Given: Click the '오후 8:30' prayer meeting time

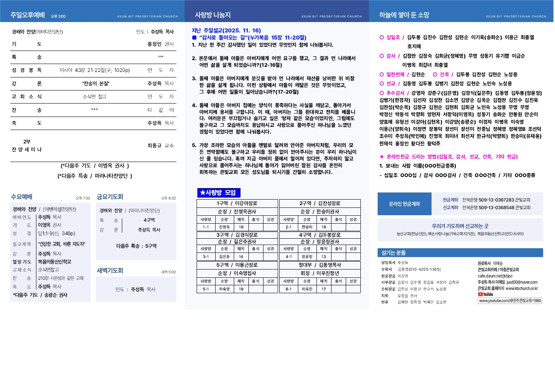Looking at the screenshot, I should click(169, 198).
